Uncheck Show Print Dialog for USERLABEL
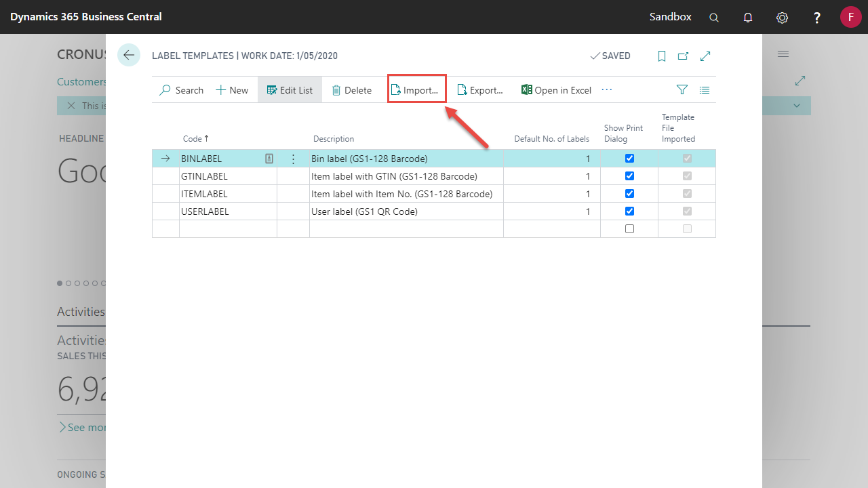 pos(629,211)
